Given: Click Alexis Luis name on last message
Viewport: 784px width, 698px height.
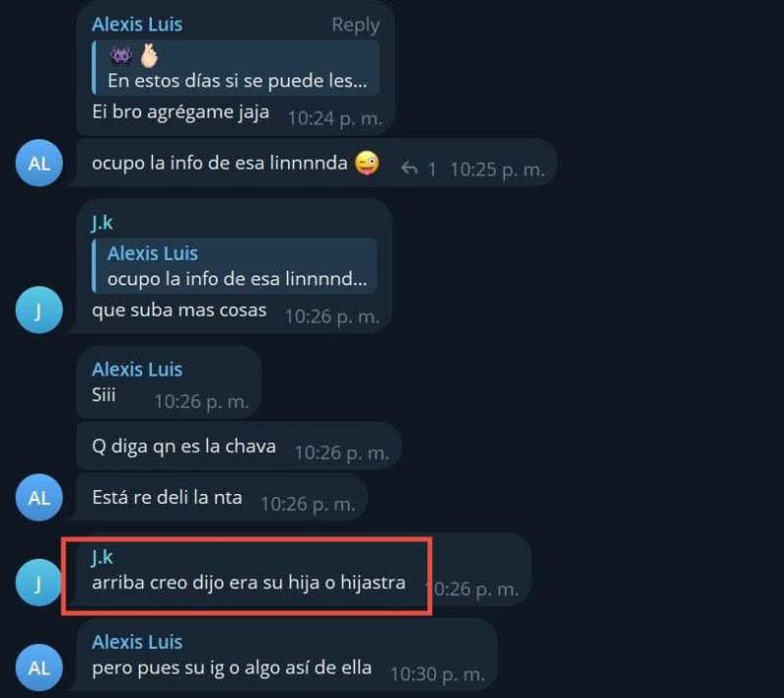Looking at the screenshot, I should pyautogui.click(x=137, y=642).
